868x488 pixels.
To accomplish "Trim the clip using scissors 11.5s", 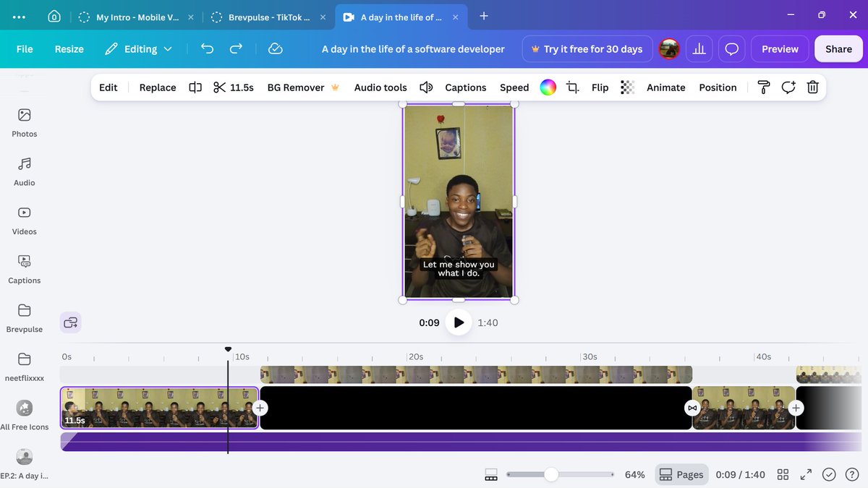I will point(233,87).
